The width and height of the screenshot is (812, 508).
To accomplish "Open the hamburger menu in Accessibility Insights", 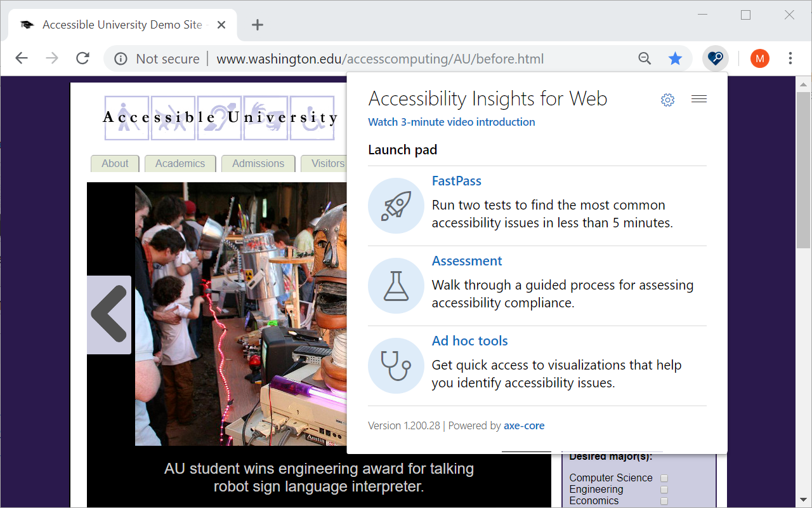I will tap(699, 99).
